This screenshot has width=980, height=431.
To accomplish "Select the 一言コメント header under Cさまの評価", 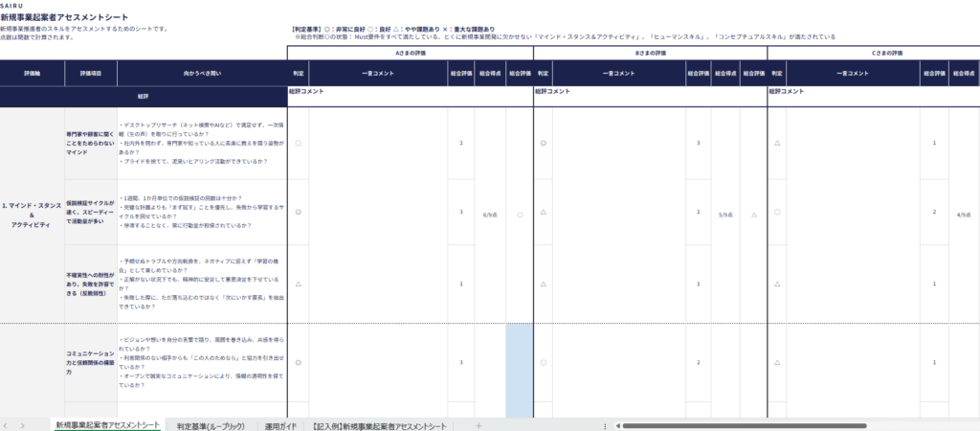I will (853, 73).
